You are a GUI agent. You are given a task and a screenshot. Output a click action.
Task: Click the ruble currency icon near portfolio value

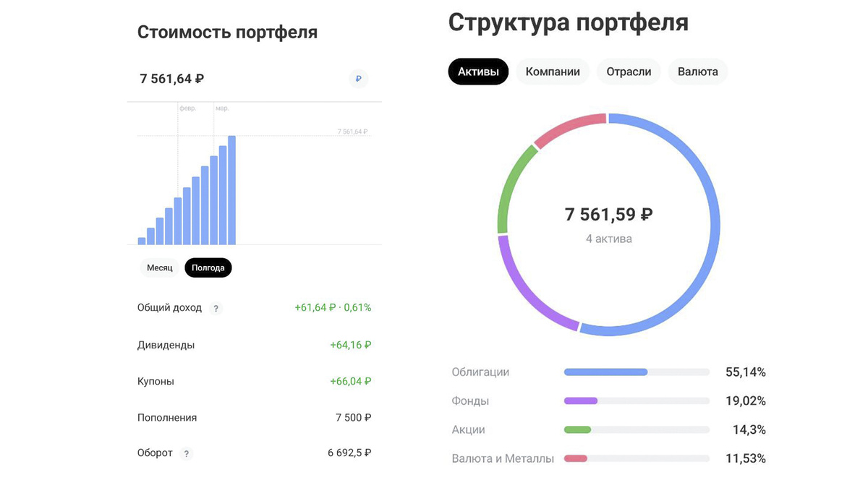[x=358, y=78]
